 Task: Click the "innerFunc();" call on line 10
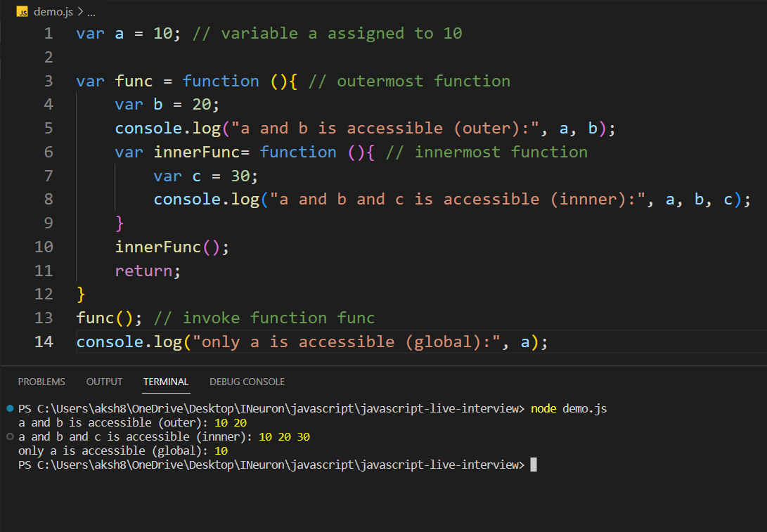[x=172, y=247]
